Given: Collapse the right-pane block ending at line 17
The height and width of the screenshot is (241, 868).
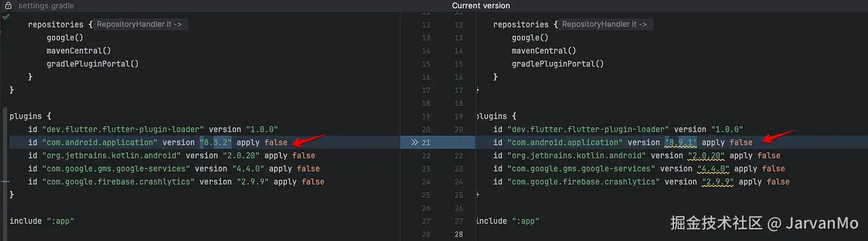Looking at the screenshot, I should [x=477, y=90].
